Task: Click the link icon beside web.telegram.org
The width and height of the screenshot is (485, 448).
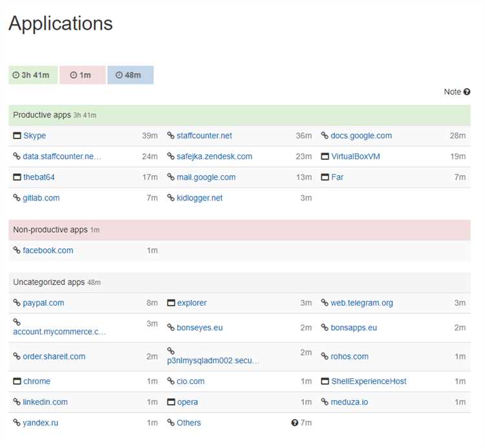Action: click(x=325, y=303)
